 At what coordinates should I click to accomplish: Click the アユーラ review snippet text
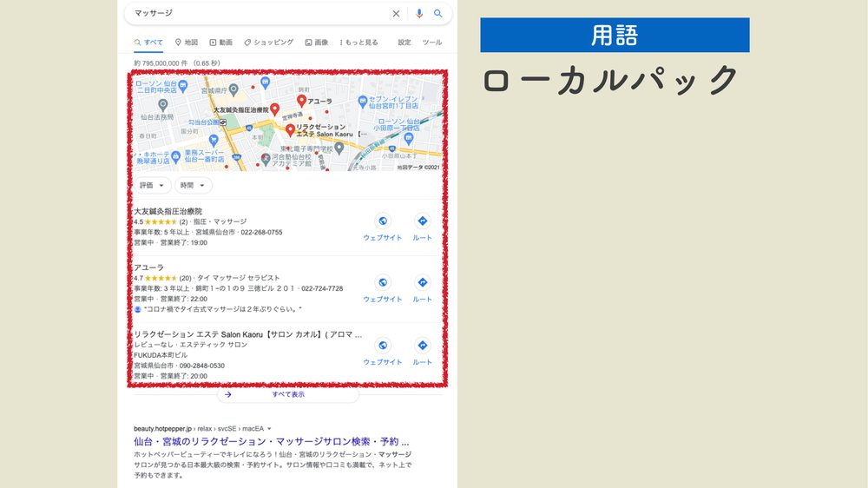(222, 309)
